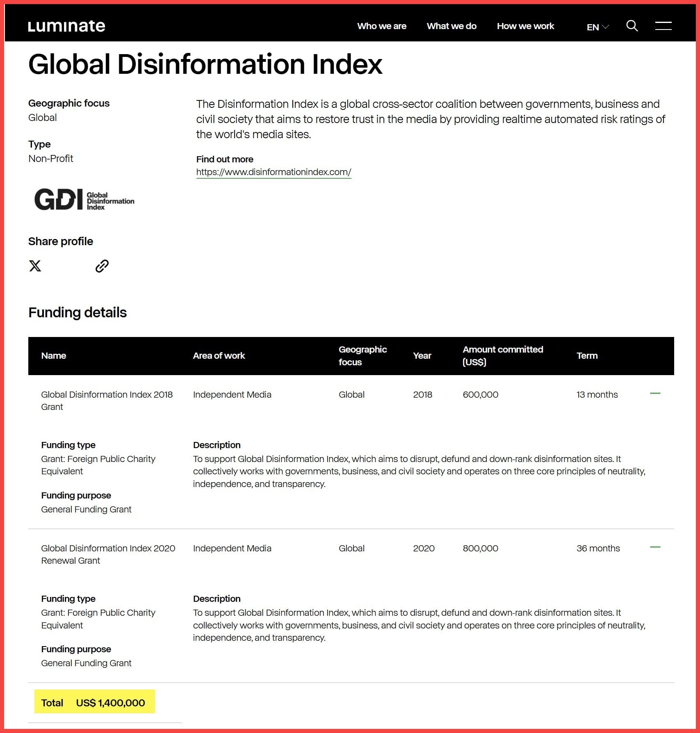The image size is (700, 733).
Task: Click the Global Disinformation Index 2020 Renewal Grant name
Action: click(108, 554)
